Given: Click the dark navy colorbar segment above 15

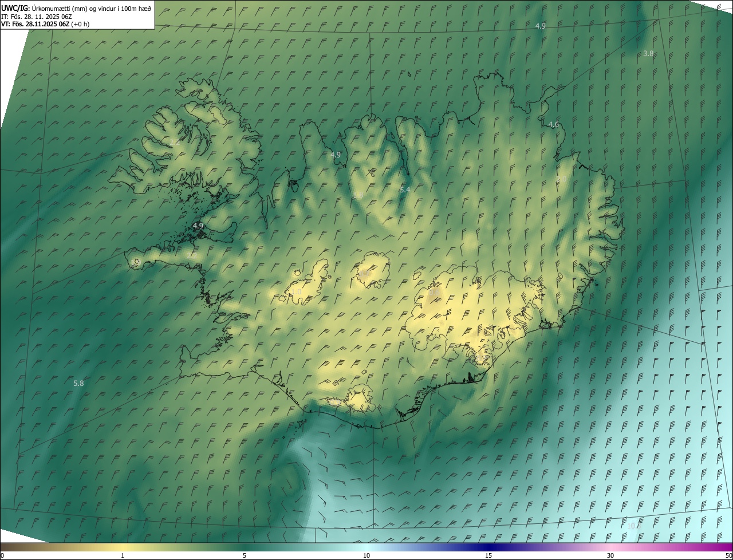Looking at the screenshot, I should (488, 547).
